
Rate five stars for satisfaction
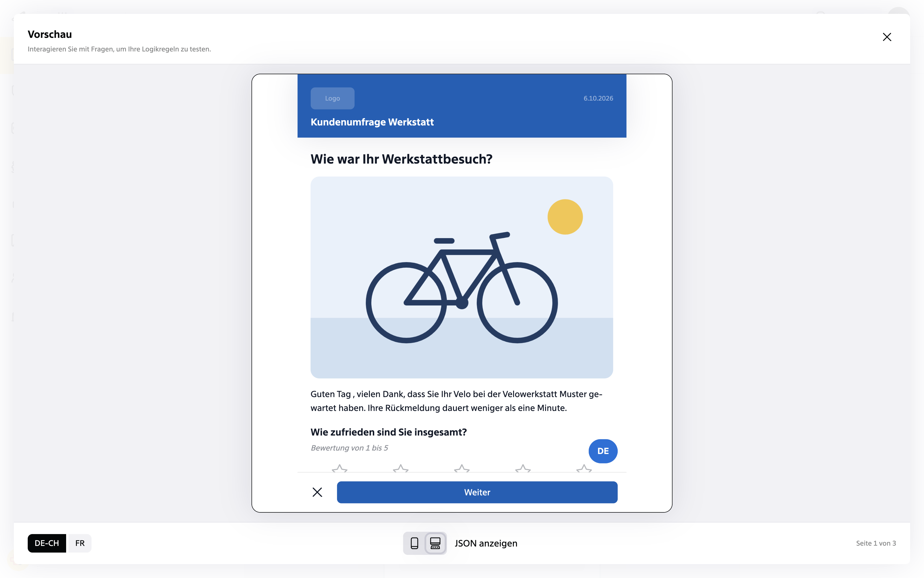584,468
